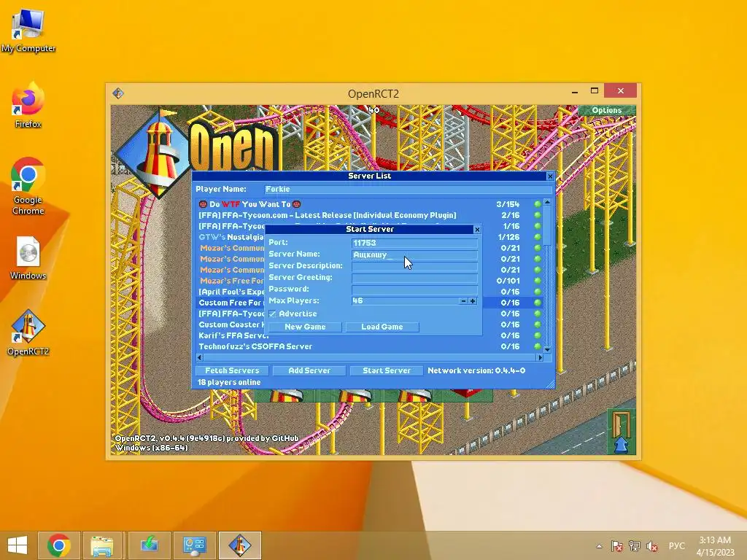This screenshot has width=747, height=560.
Task: Click the New Game button
Action: point(305,327)
